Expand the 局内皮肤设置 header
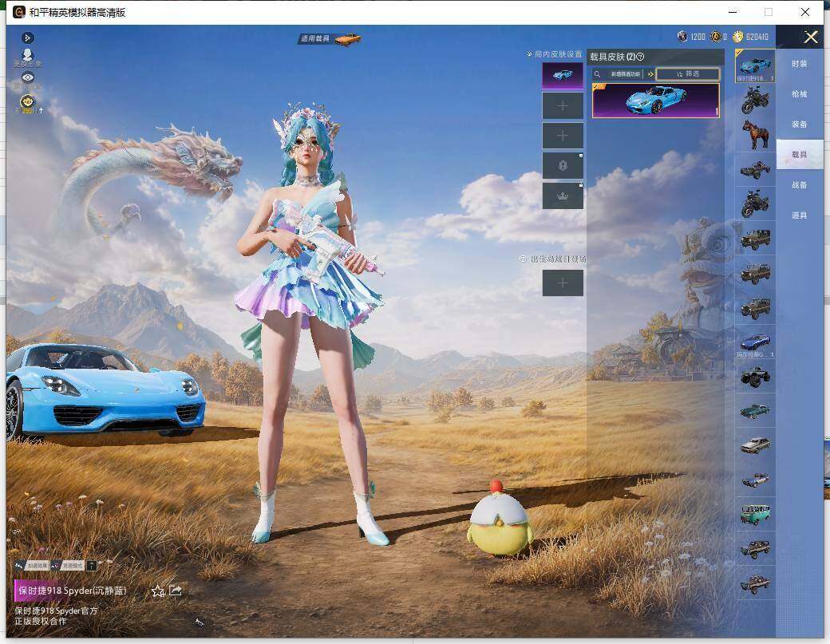The height and width of the screenshot is (644, 830). tap(554, 54)
